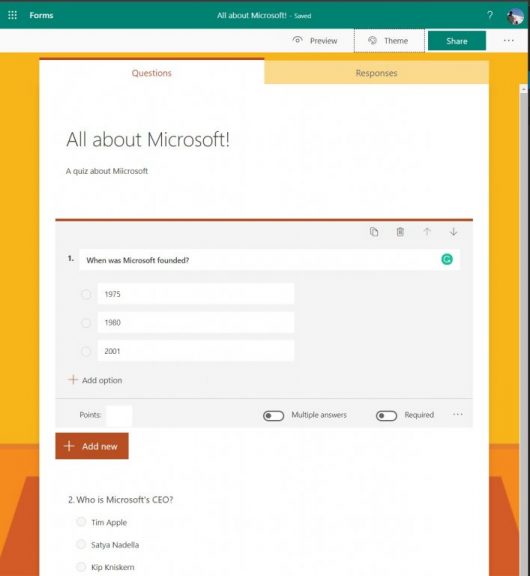Select radio button beside 2001

[86, 351]
